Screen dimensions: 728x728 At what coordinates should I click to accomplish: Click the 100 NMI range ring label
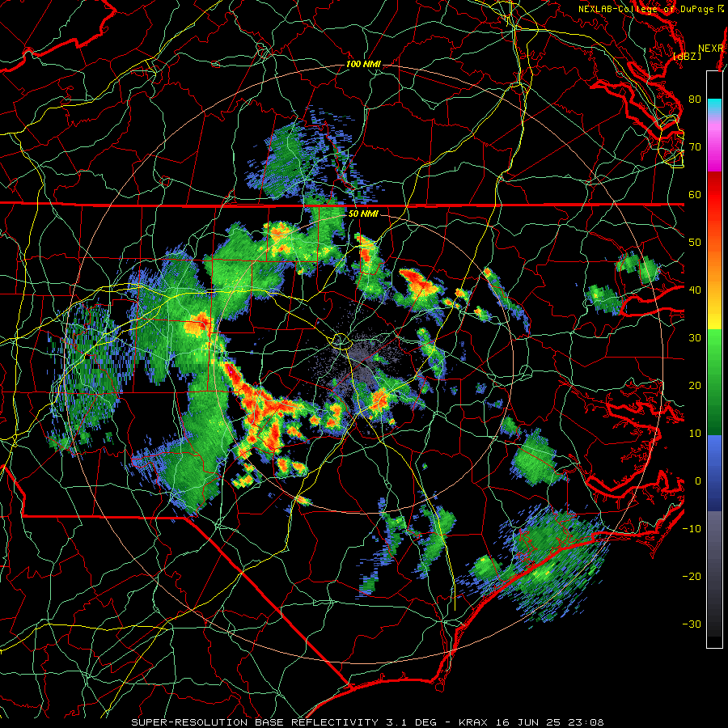[363, 64]
